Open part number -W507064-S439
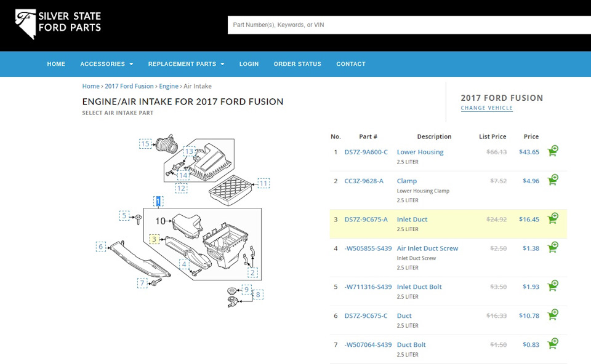 point(368,345)
